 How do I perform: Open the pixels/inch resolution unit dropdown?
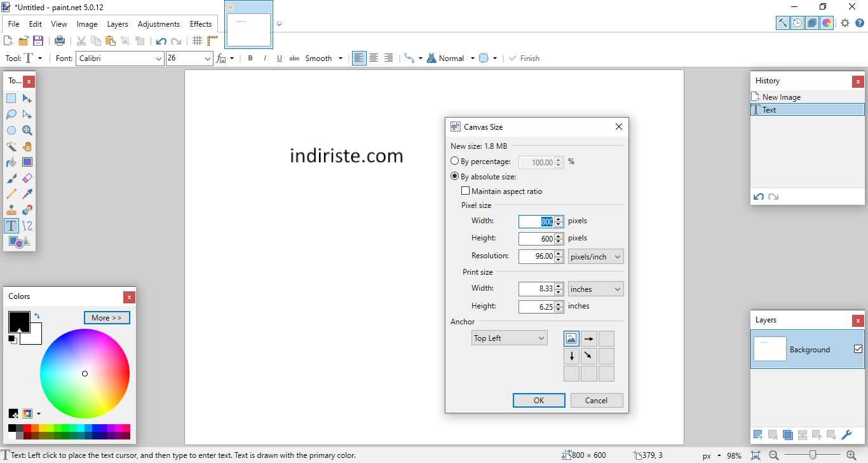tap(595, 256)
